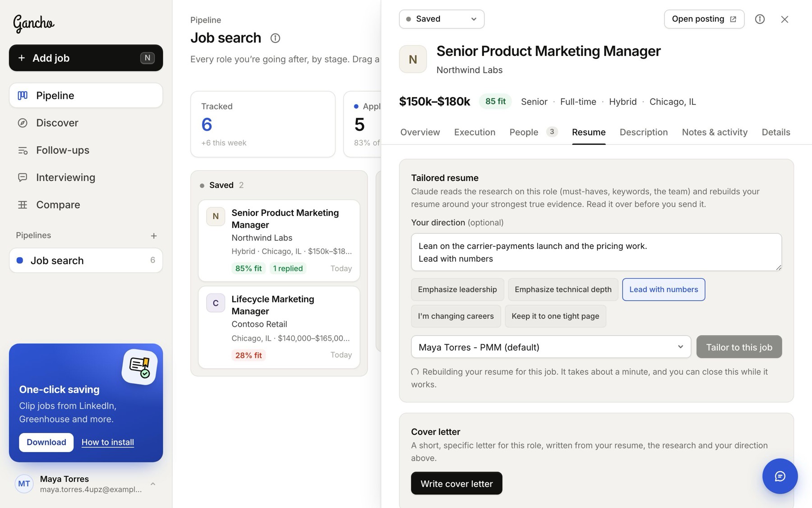
Task: Click the 28% fit badge
Action: click(249, 355)
